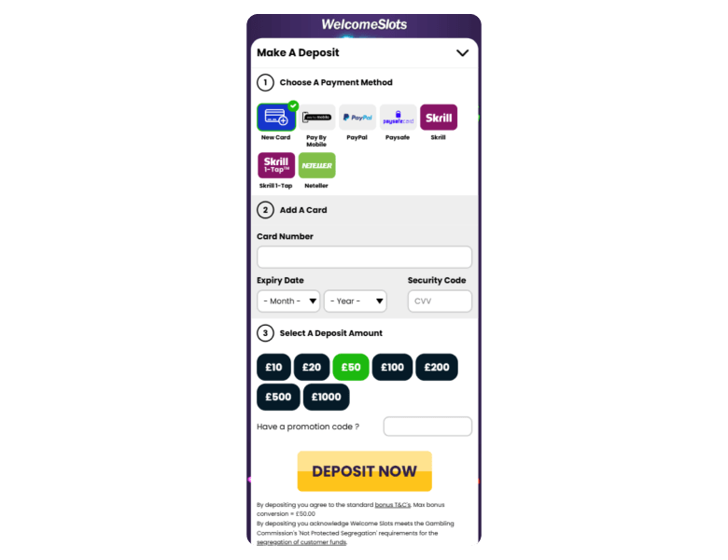The width and height of the screenshot is (728, 560).
Task: Open the bonus T&C's link
Action: (x=393, y=505)
